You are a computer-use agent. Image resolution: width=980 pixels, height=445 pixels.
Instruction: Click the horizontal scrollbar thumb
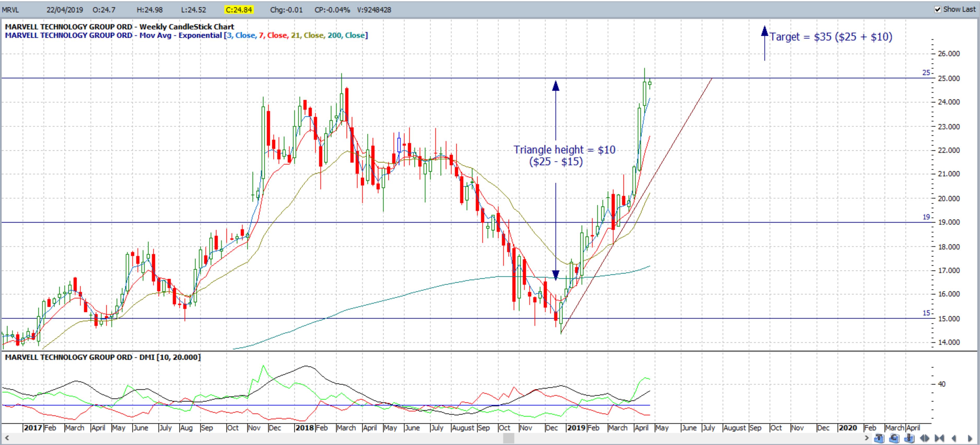[x=509, y=438]
